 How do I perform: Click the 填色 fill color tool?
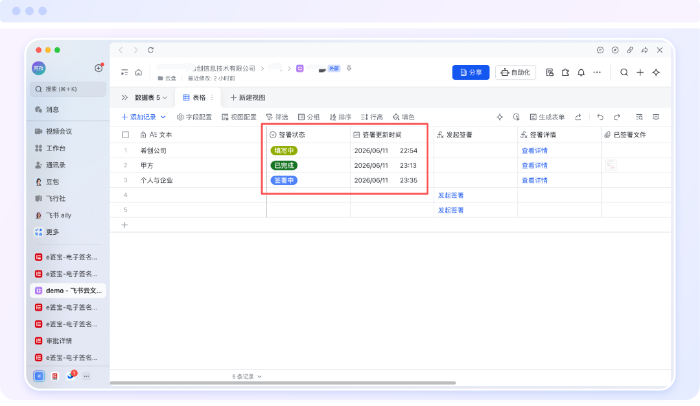tap(404, 117)
